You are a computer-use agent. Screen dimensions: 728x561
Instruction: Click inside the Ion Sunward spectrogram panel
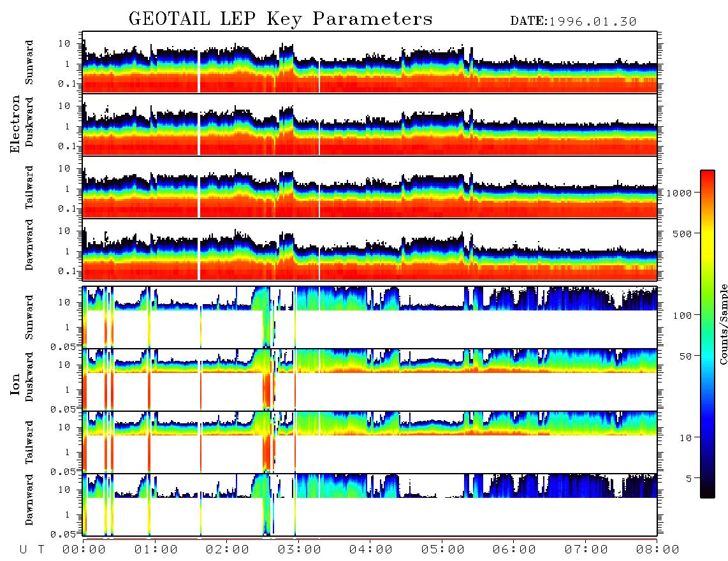coord(370,317)
